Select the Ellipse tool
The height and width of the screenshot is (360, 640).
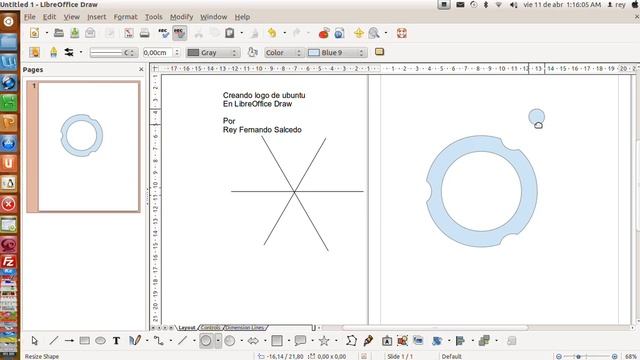click(x=100, y=340)
